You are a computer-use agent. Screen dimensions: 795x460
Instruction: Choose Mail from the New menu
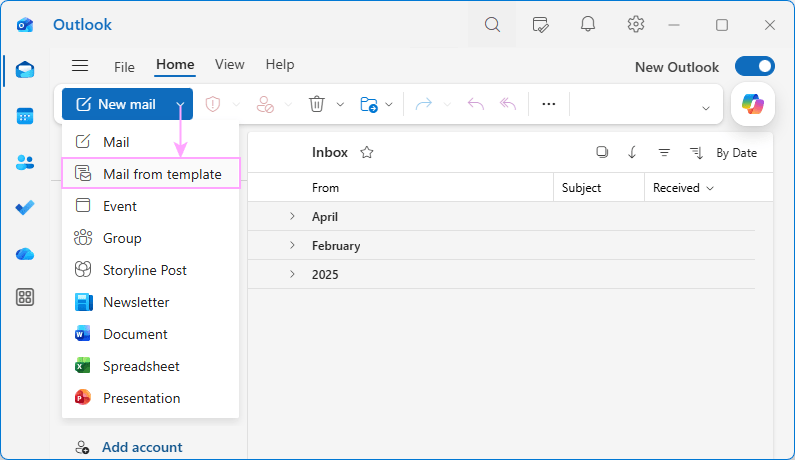click(150, 142)
